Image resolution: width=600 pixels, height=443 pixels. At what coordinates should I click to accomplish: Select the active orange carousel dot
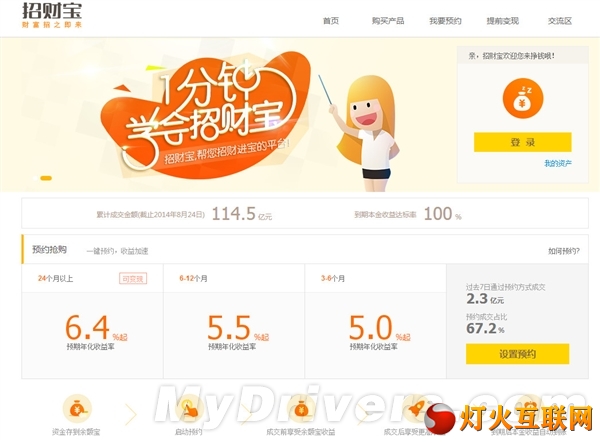click(46, 178)
